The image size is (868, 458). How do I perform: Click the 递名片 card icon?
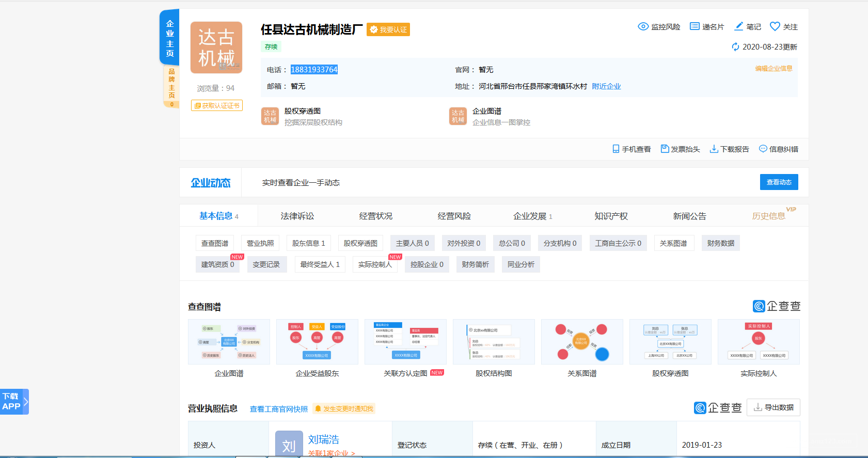pos(695,26)
